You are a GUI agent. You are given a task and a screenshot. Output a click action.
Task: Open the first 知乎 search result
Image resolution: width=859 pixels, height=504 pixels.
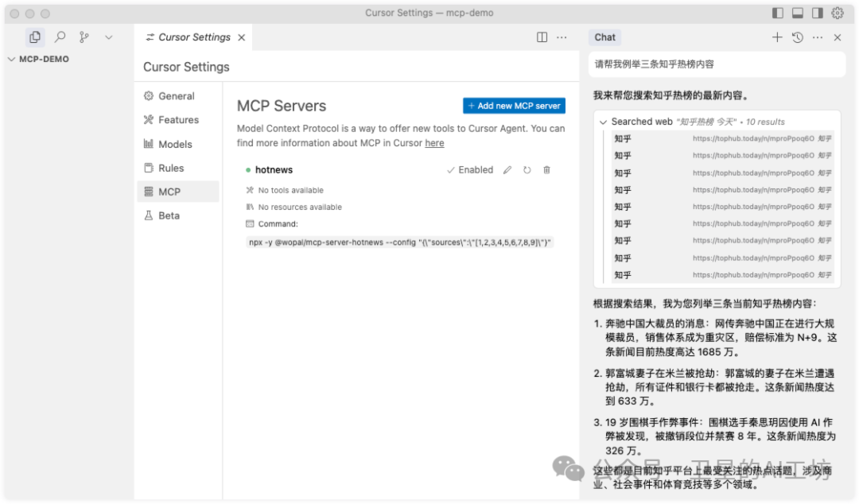[x=722, y=138]
